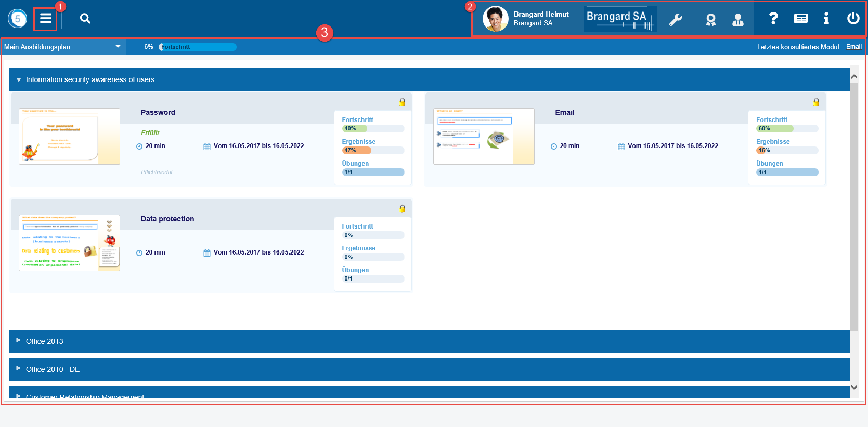
Task: Open last consulted module Email link
Action: coord(853,47)
